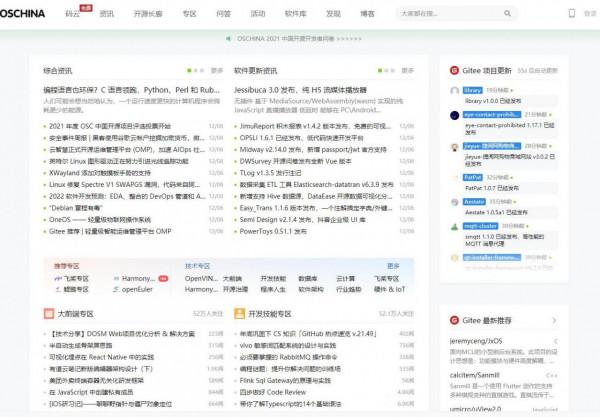The width and height of the screenshot is (600, 417).
Task: Click the Gitee logo beside 项目更新
Action: click(454, 70)
